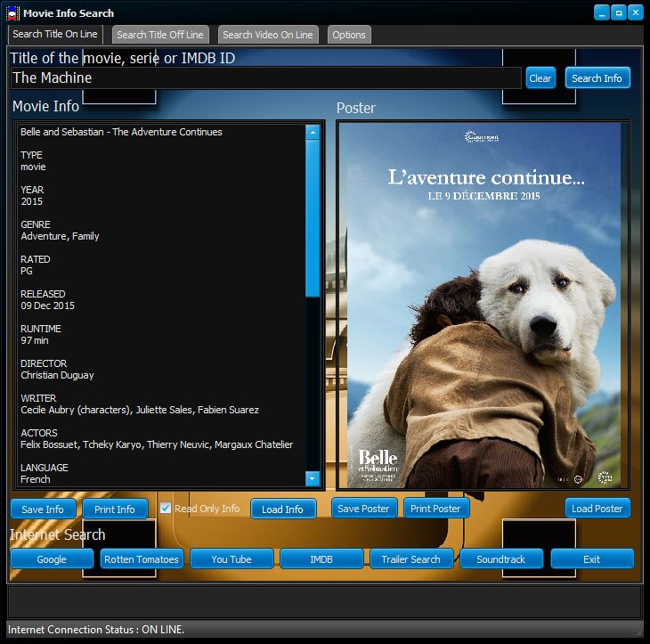Click the movie title line 'Belle and Sebastian - The Adventure Continues'

click(121, 132)
